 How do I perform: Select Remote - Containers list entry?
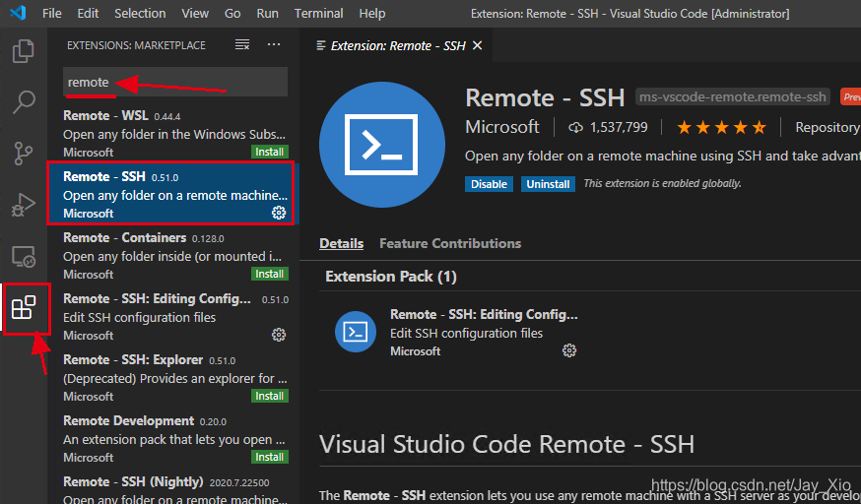tap(174, 256)
